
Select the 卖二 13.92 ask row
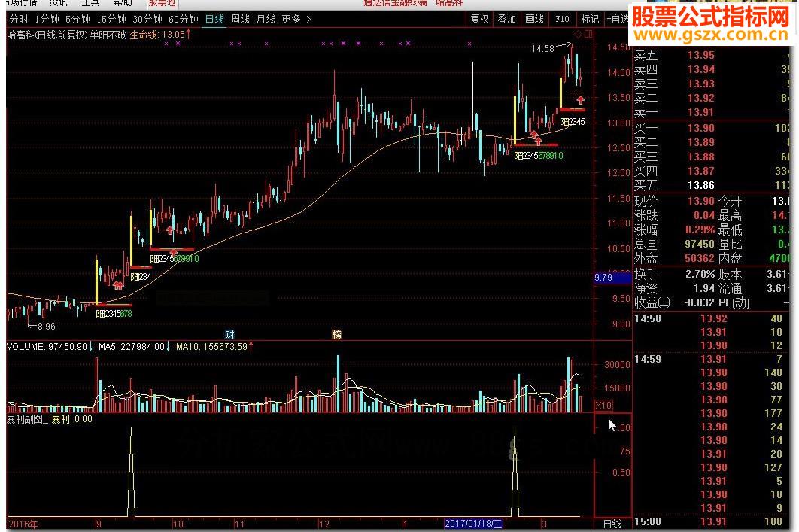(710, 98)
